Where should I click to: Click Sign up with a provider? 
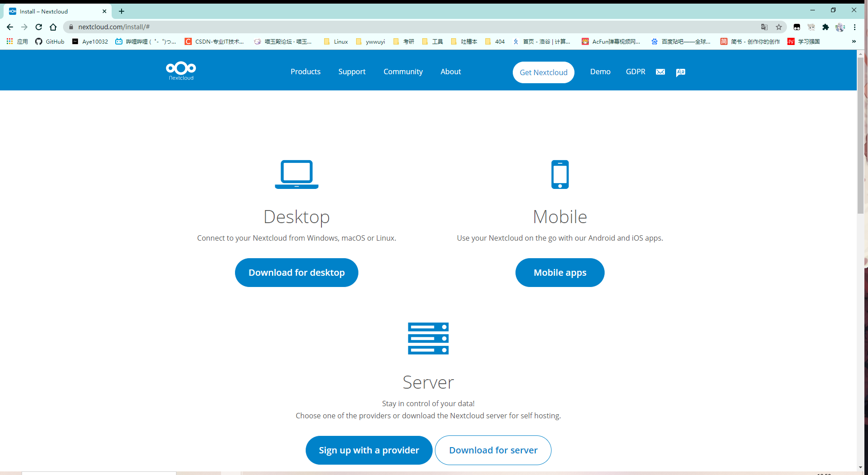(x=369, y=450)
